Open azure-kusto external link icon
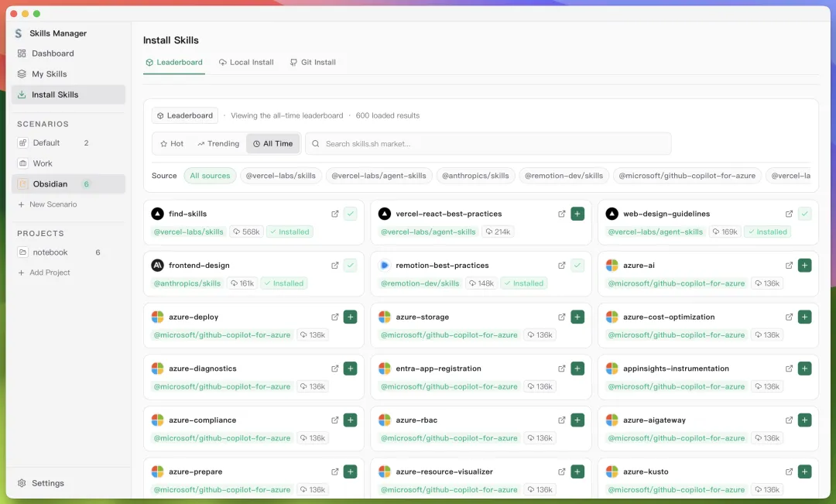The width and height of the screenshot is (836, 504). tap(789, 471)
